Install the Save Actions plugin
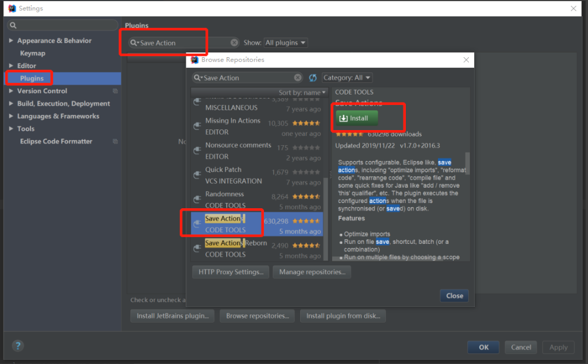588x364 pixels. pyautogui.click(x=357, y=118)
